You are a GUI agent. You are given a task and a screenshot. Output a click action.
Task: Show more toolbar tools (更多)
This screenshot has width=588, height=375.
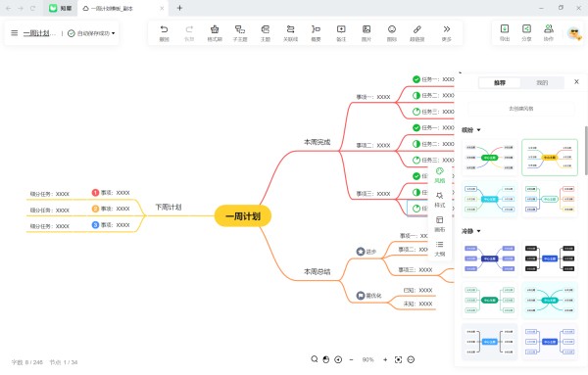(446, 33)
